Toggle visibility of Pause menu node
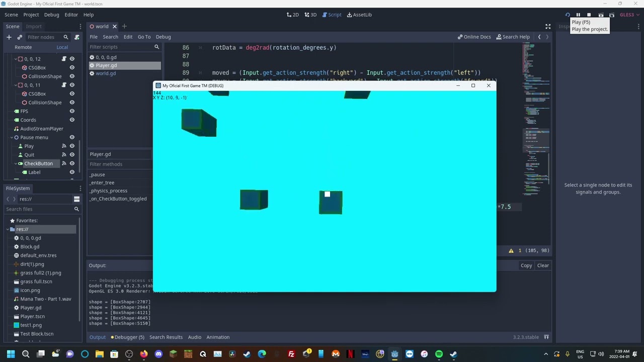The height and width of the screenshot is (362, 644). (72, 137)
